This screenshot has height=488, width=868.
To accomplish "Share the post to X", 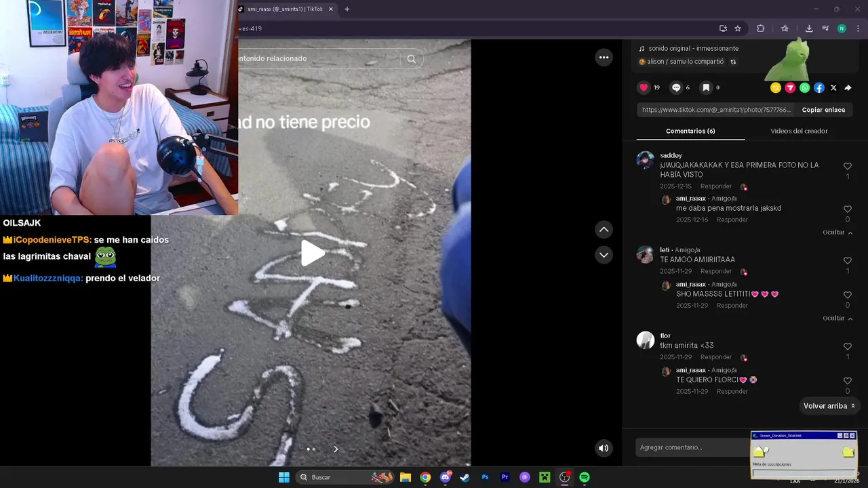I will (x=833, y=87).
